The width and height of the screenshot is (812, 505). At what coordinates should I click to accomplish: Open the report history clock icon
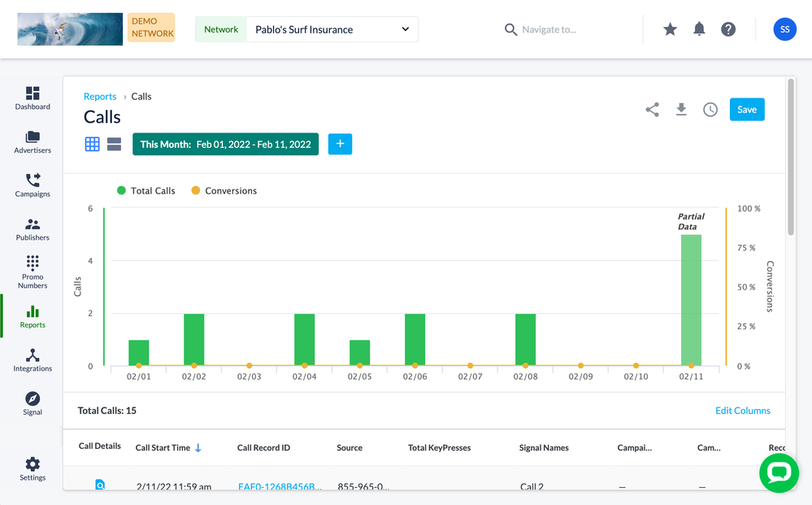click(710, 110)
